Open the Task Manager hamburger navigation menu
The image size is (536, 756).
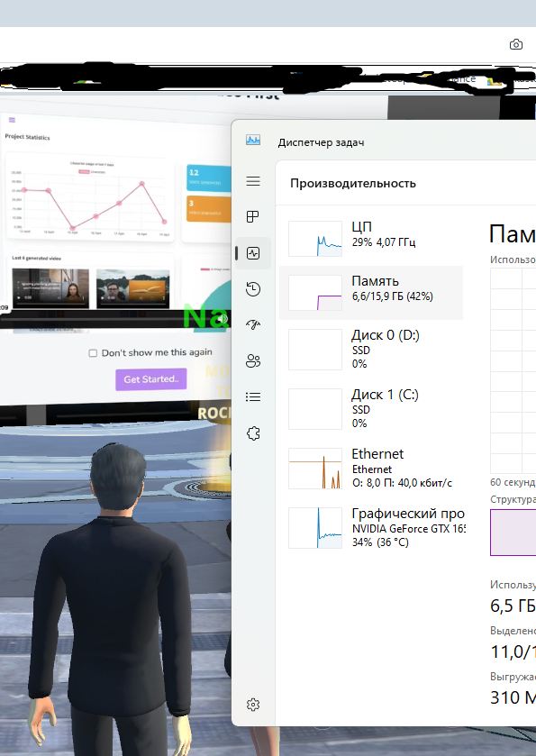pos(253,181)
